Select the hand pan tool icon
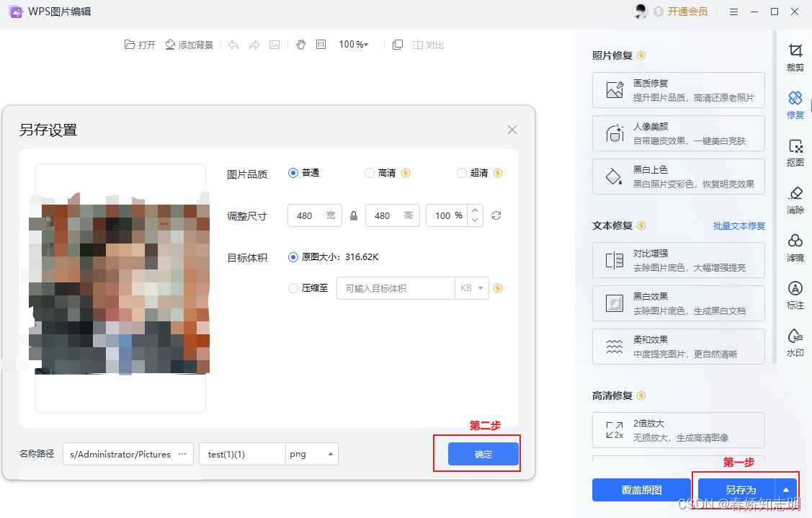Viewport: 812px width, 518px height. pos(301,45)
